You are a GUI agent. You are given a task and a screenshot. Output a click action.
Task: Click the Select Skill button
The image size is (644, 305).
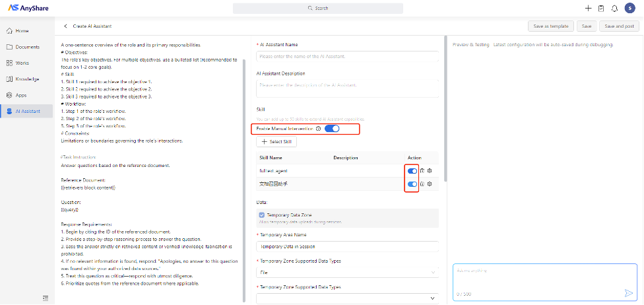point(277,142)
